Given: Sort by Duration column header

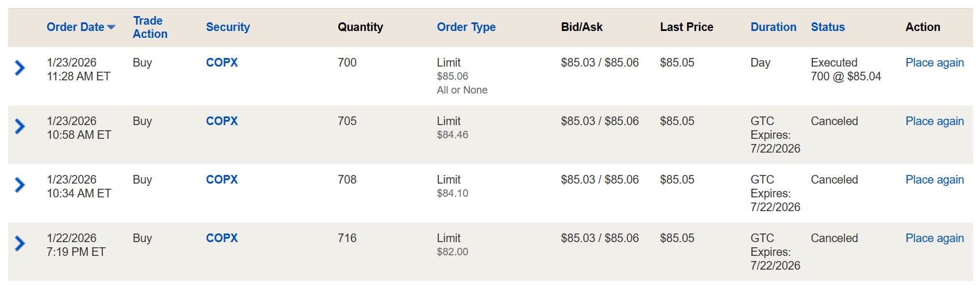Looking at the screenshot, I should 773,27.
